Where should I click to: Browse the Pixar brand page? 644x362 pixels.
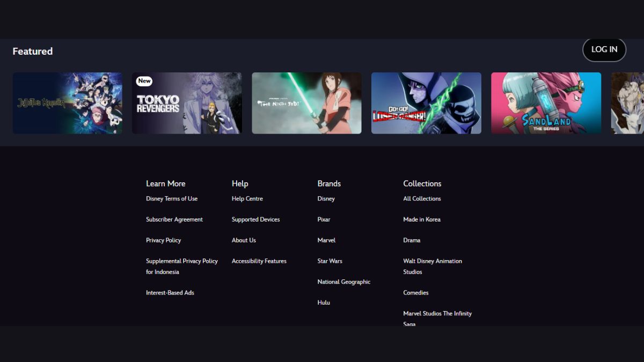pyautogui.click(x=324, y=220)
